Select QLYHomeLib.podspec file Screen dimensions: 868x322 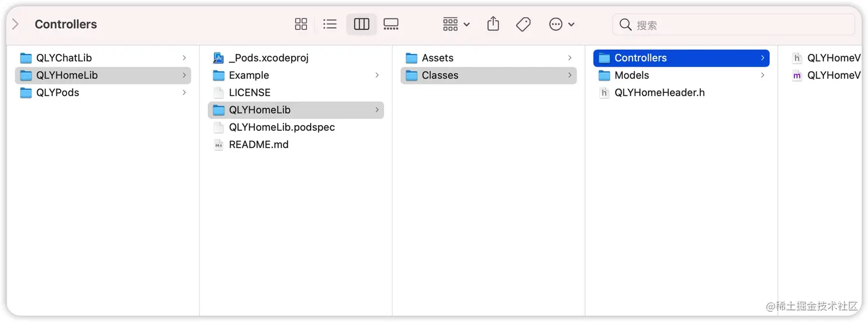[281, 127]
